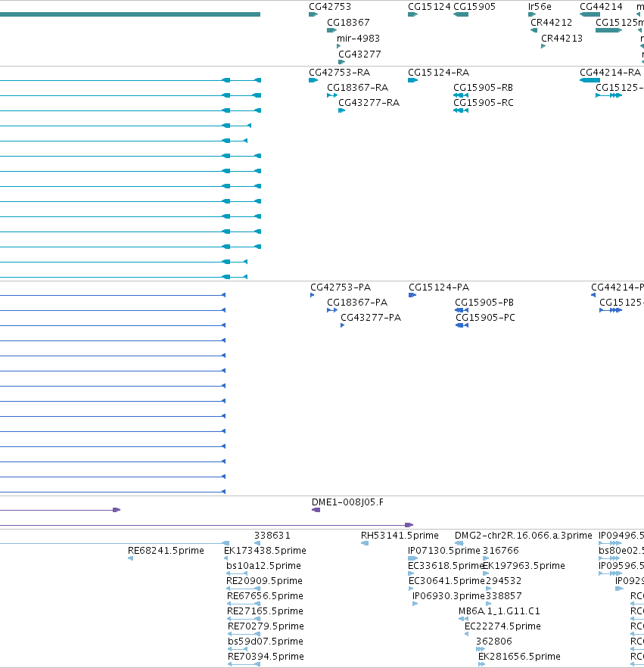Screen dimensions: 644x668
Task: Select the RE70279.5prime EST label
Action: click(266, 626)
